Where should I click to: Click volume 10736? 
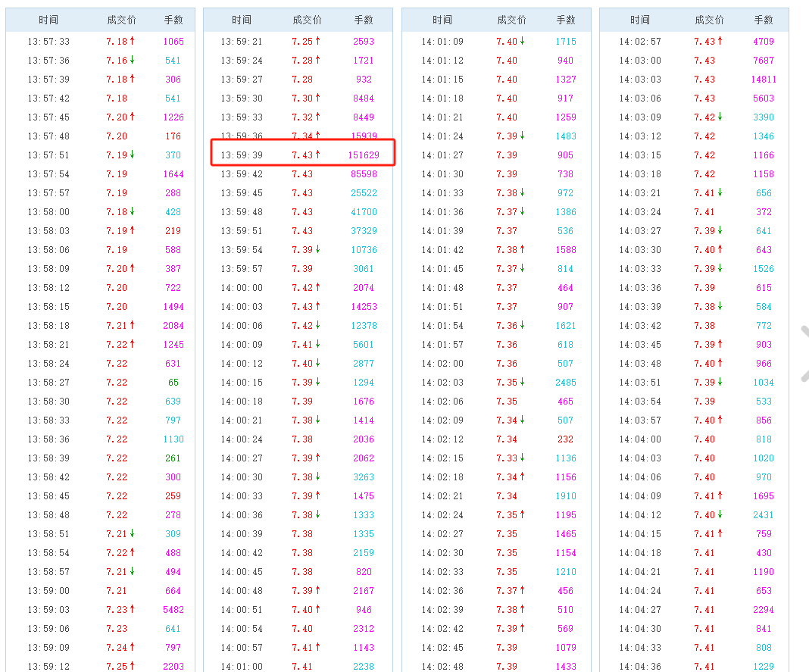click(x=364, y=250)
